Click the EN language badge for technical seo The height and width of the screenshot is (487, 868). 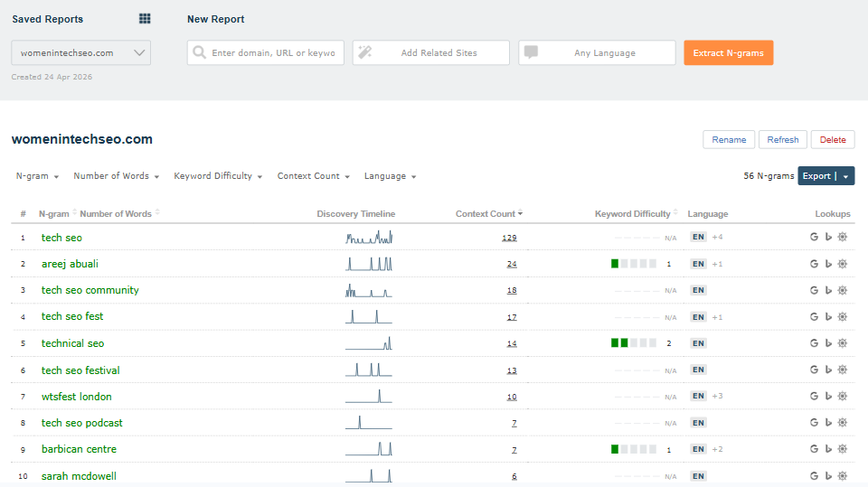[x=698, y=343]
